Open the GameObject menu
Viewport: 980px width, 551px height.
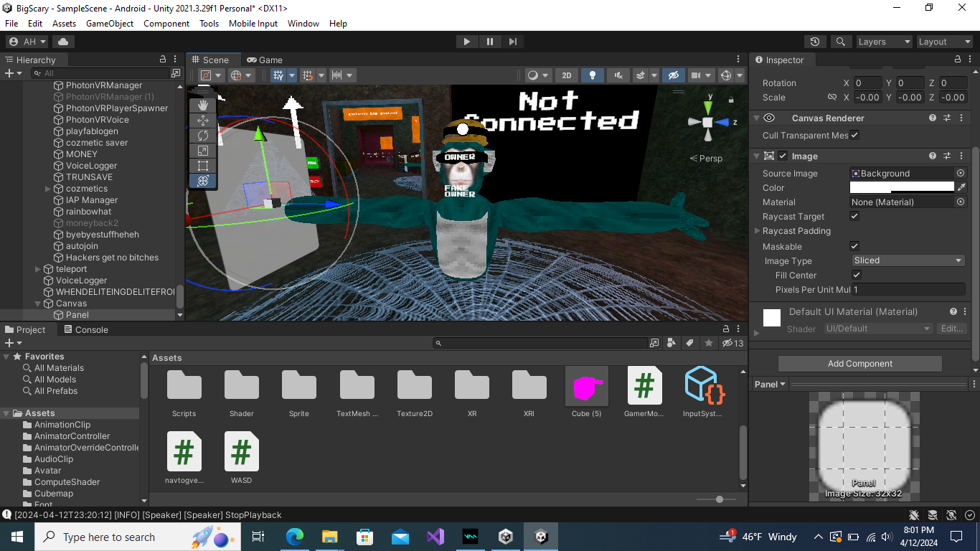[x=110, y=23]
